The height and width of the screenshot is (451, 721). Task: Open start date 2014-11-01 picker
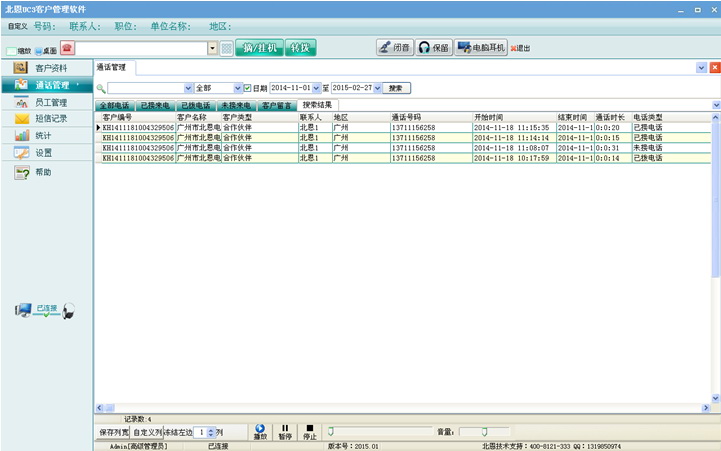click(x=316, y=88)
